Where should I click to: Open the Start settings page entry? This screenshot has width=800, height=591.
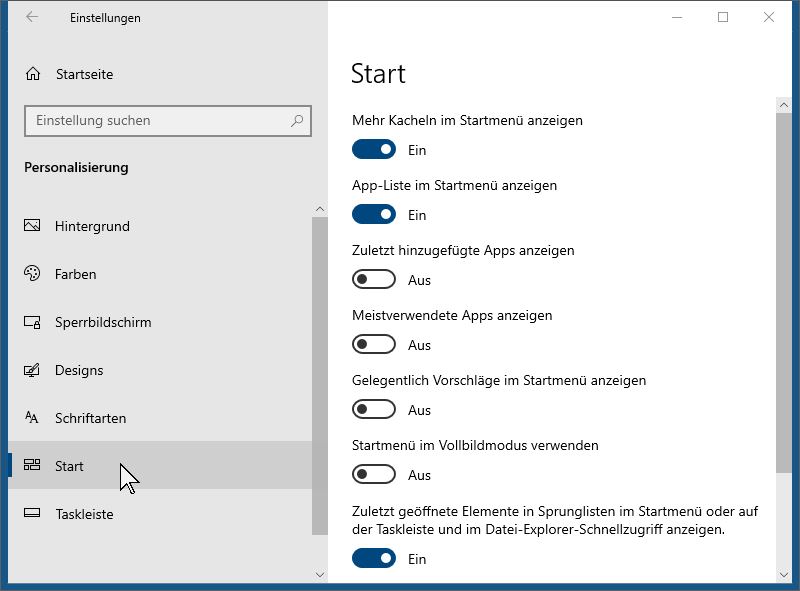pos(160,465)
